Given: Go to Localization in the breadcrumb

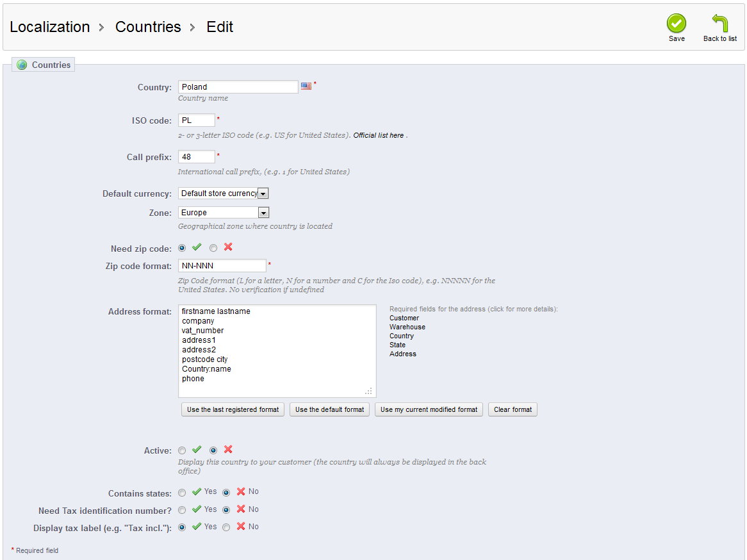Looking at the screenshot, I should (49, 27).
